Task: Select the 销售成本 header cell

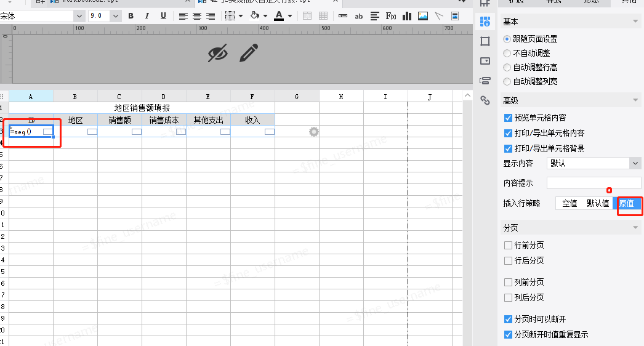Action: point(164,120)
